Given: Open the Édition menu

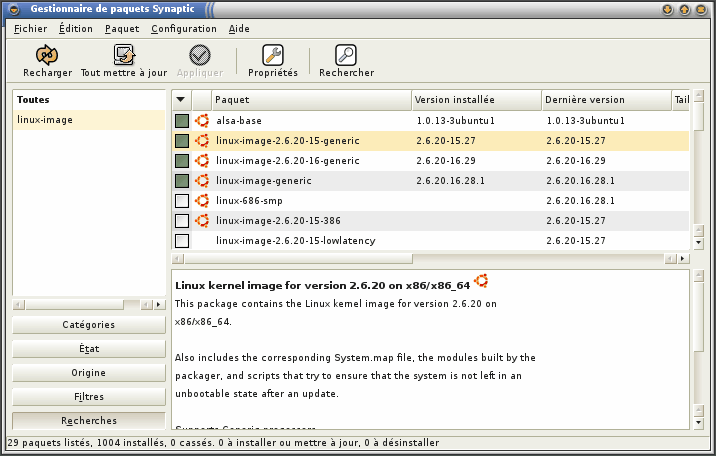Looking at the screenshot, I should point(76,29).
